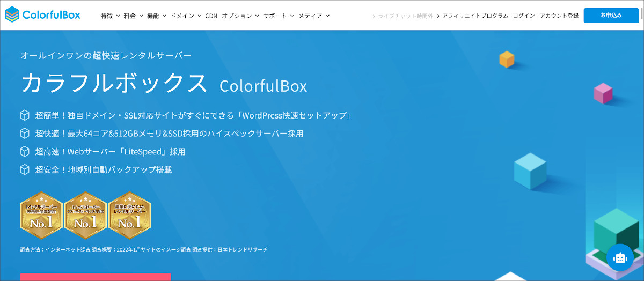Click the 超安全!地域別自動バックアップ搭載 text

pyautogui.click(x=104, y=169)
